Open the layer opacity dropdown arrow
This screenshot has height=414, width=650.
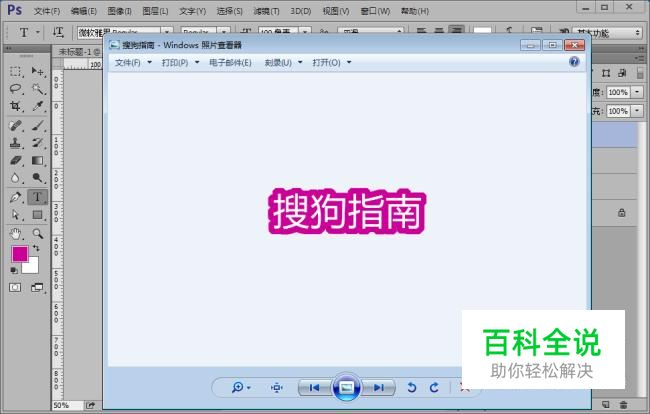[x=637, y=92]
